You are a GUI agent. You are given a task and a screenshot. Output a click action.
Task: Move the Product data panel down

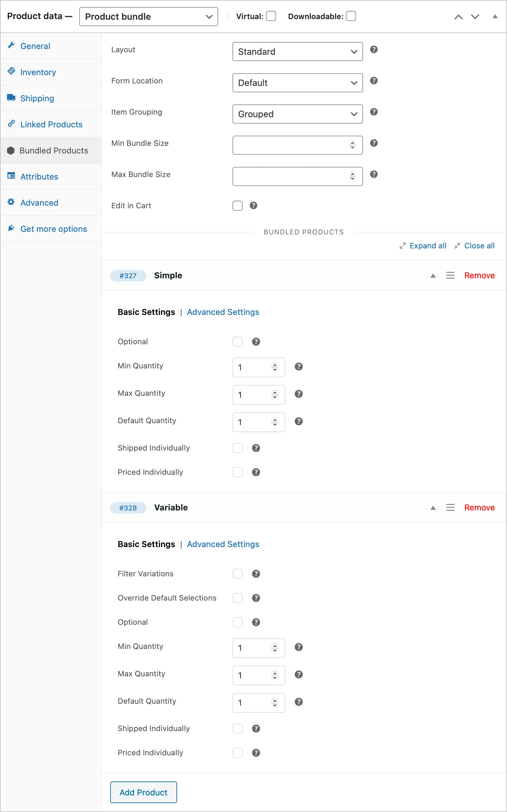click(475, 17)
